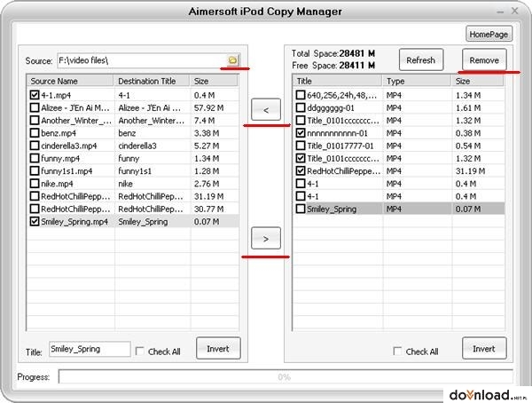532x403 pixels.
Task: Select the '7.4 M' size cell
Action: [x=204, y=121]
